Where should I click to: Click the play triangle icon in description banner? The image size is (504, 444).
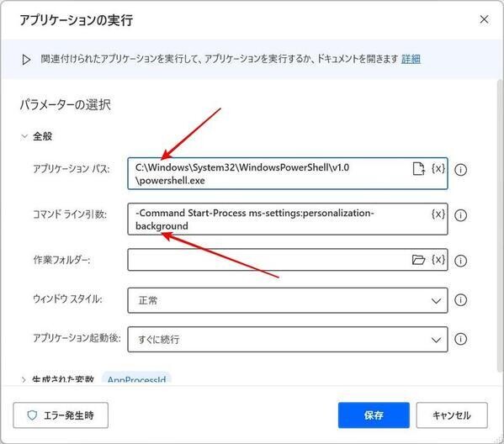click(26, 60)
